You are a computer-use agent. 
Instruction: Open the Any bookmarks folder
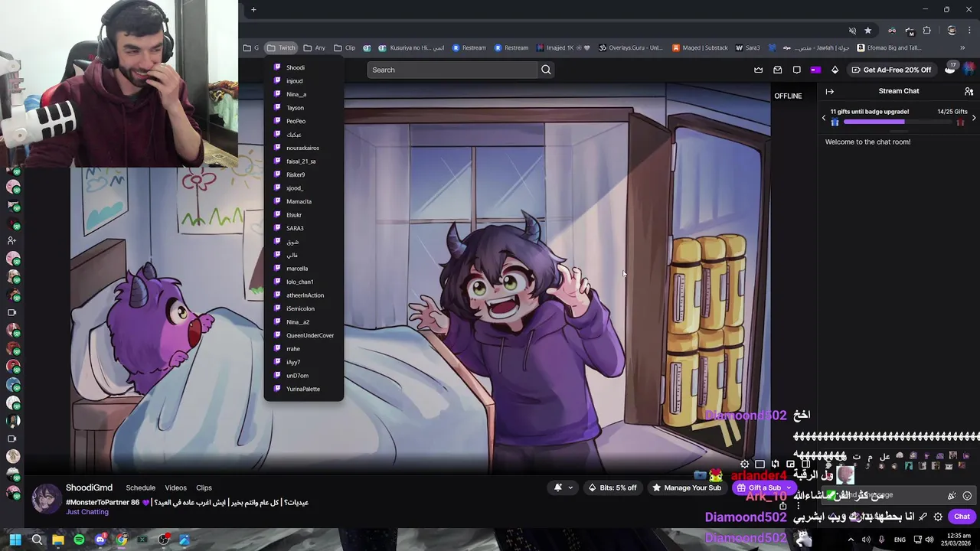click(x=315, y=47)
